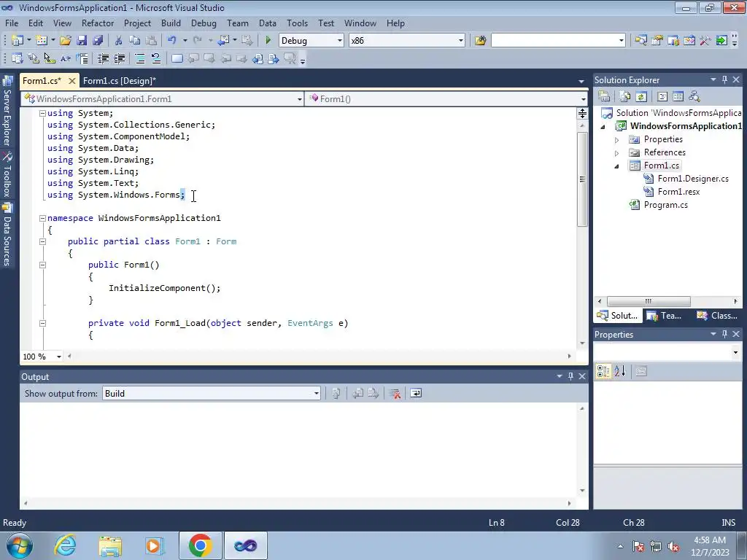
Task: Click the Display Parameter Info icon
Action: click(34, 58)
